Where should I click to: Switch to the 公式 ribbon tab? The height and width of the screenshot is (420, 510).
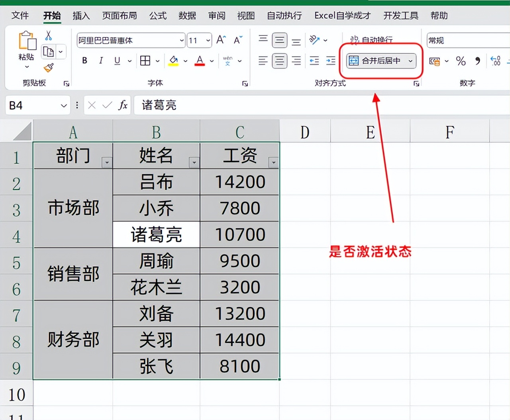[158, 16]
